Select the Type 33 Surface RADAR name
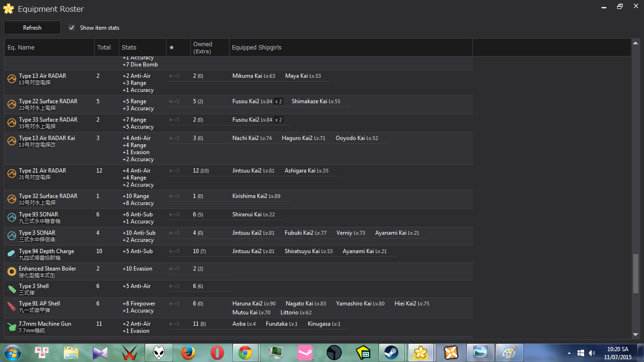 [48, 120]
